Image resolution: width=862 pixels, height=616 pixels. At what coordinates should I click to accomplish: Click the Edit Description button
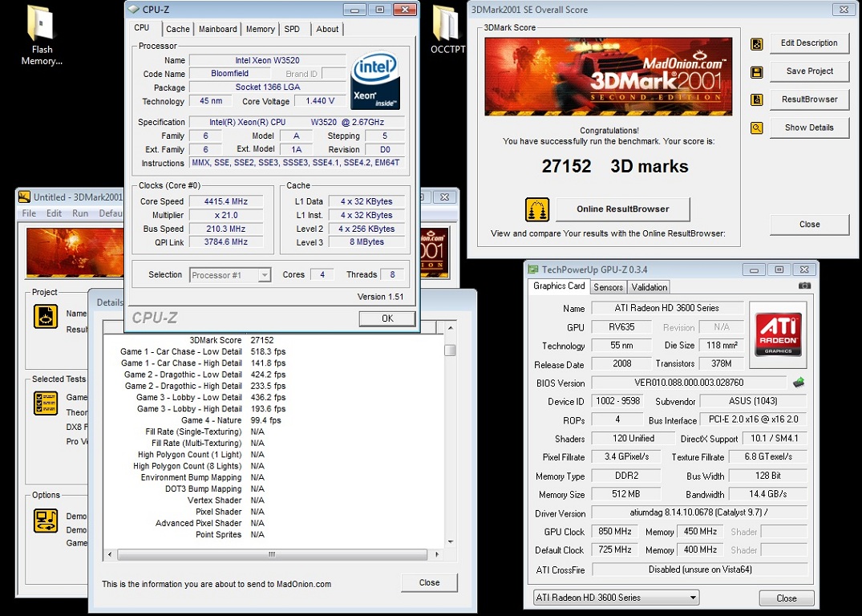pos(809,43)
